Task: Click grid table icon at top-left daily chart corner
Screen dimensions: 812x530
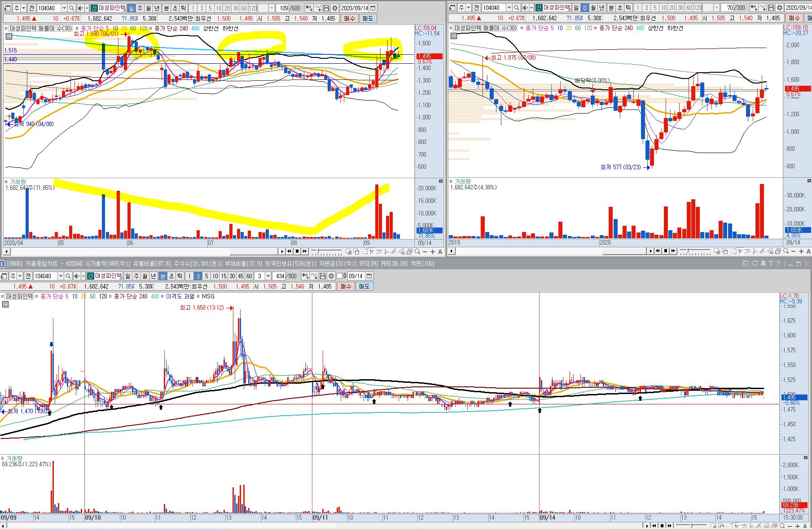Action: (x=8, y=36)
